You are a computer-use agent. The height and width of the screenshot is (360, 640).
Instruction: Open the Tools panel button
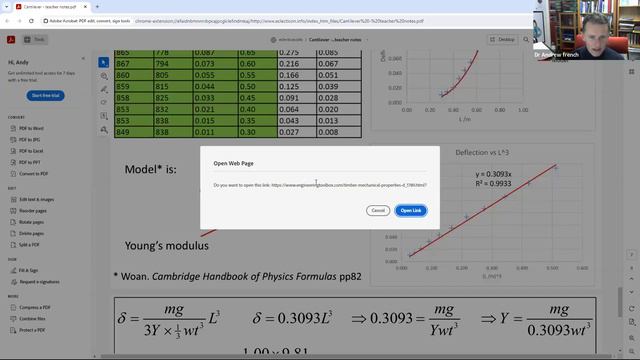[35, 40]
